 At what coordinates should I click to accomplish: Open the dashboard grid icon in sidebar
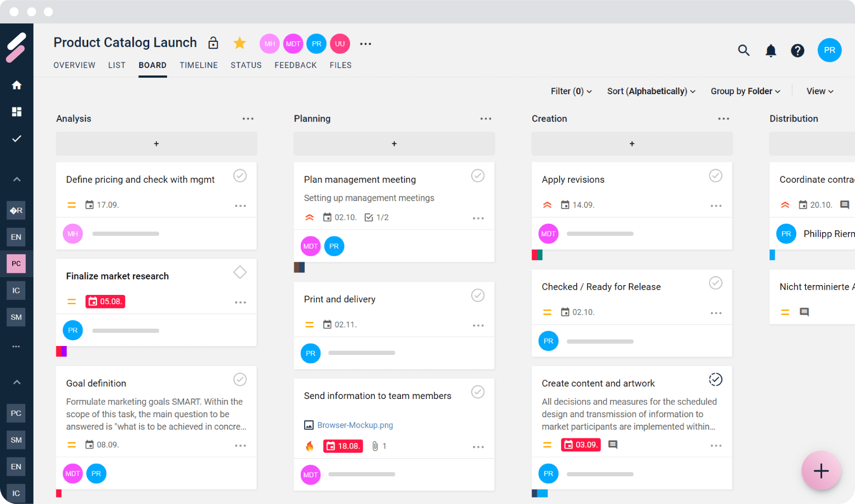(x=16, y=112)
